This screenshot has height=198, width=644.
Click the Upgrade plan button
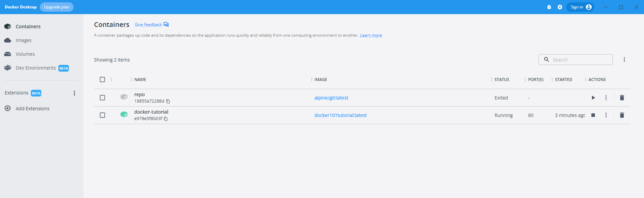pos(57,7)
